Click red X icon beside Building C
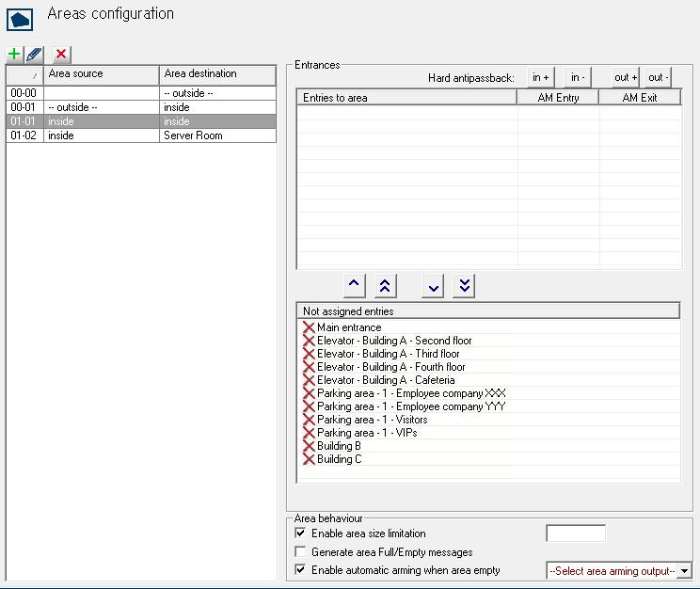This screenshot has height=589, width=700. point(309,459)
